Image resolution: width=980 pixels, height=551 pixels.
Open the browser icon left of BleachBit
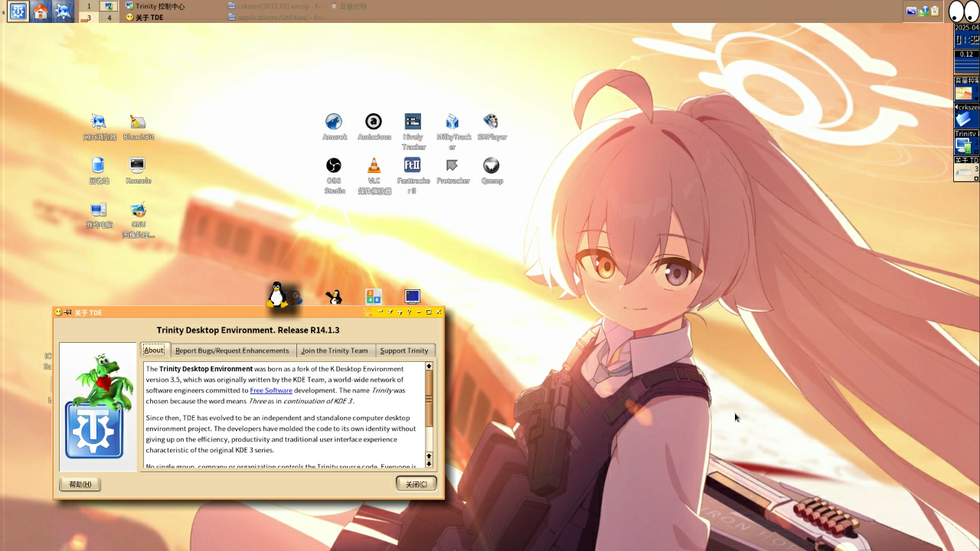click(x=98, y=127)
